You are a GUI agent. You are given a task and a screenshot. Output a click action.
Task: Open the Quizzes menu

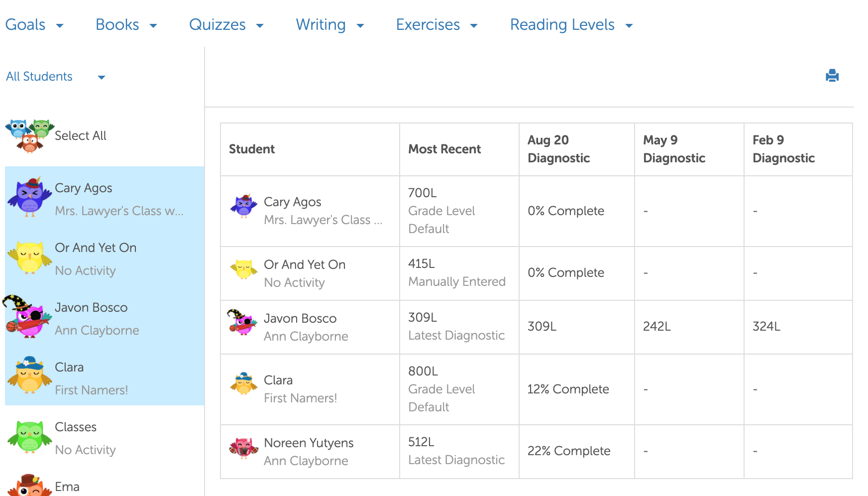pyautogui.click(x=226, y=25)
